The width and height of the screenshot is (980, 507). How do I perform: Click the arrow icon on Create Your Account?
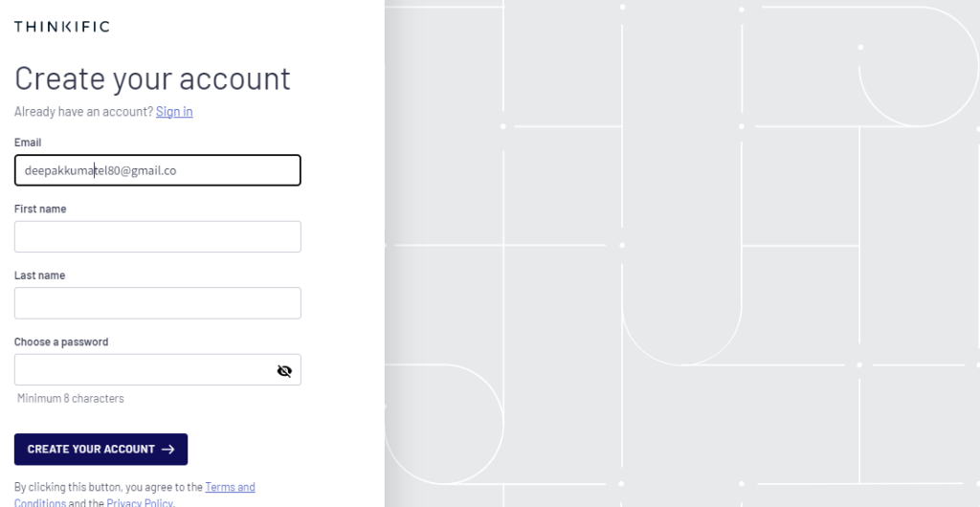(x=168, y=450)
